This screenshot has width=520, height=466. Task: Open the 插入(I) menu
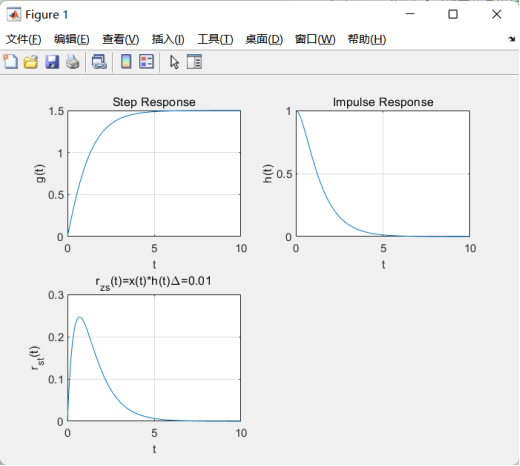point(168,39)
